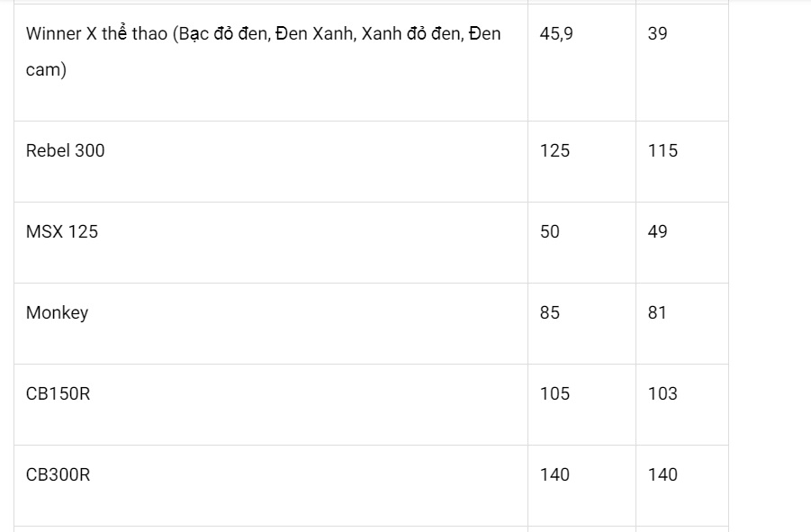
Task: Select the rightmost 140 value for CB300R
Action: [662, 475]
